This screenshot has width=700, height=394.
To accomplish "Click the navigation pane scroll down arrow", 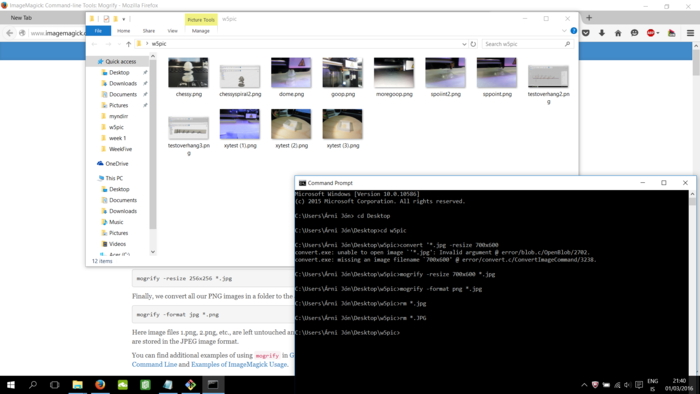I will (153, 252).
